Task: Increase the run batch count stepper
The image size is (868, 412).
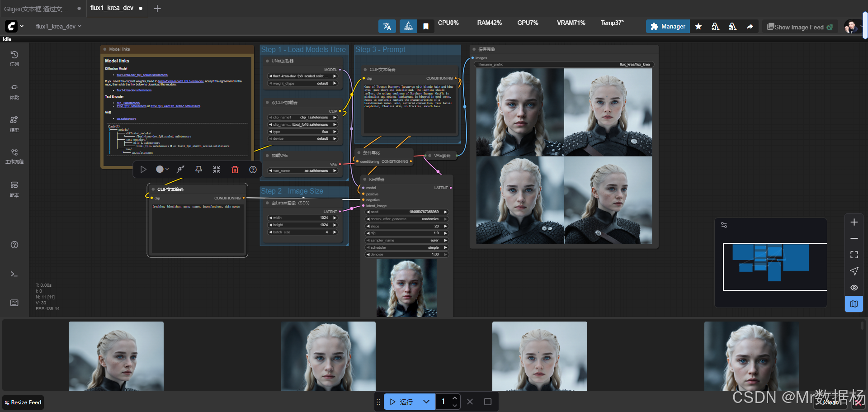Action: pyautogui.click(x=455, y=398)
